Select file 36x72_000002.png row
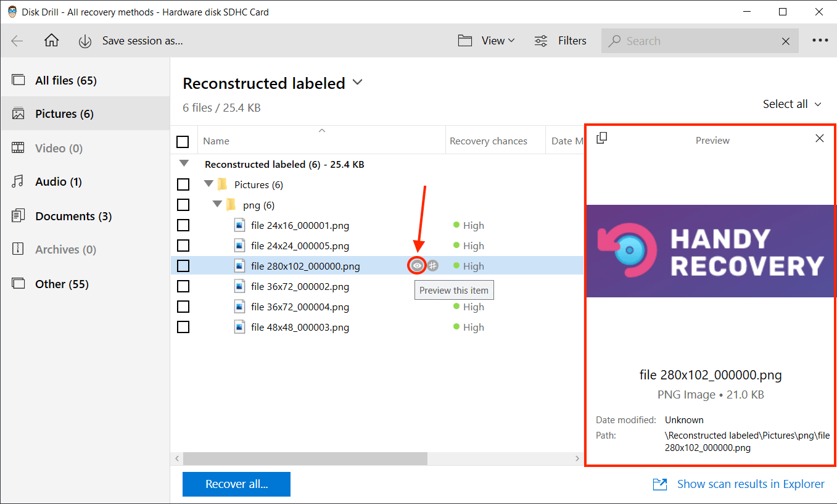 [377, 286]
